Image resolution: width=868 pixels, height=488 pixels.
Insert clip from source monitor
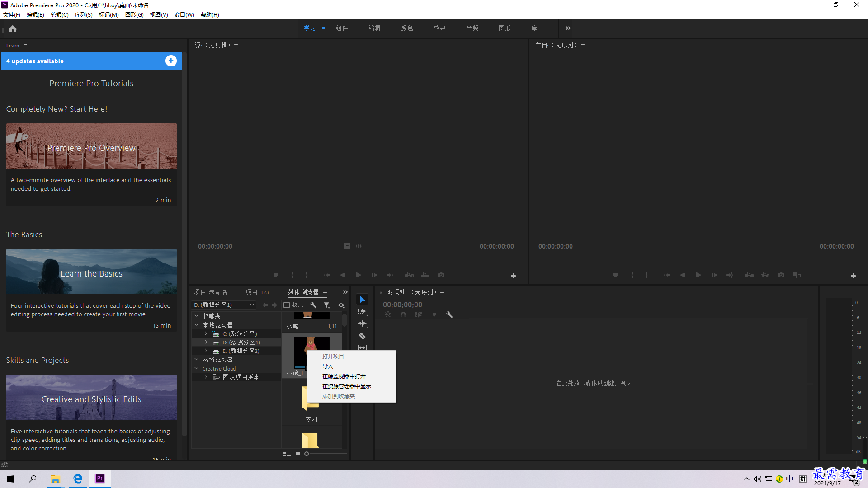click(x=409, y=275)
